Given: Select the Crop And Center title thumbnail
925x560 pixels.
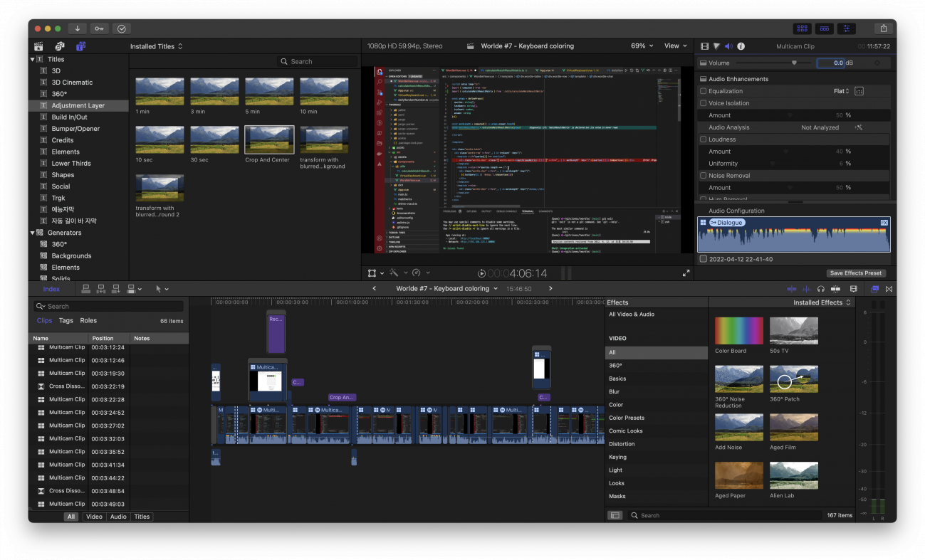Looking at the screenshot, I should (268, 139).
